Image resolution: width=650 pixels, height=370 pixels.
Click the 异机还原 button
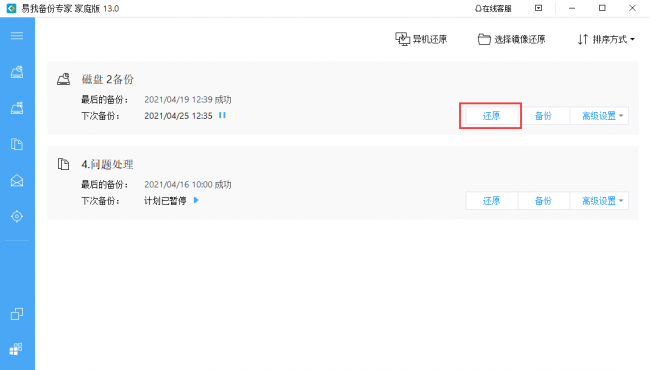coord(421,39)
